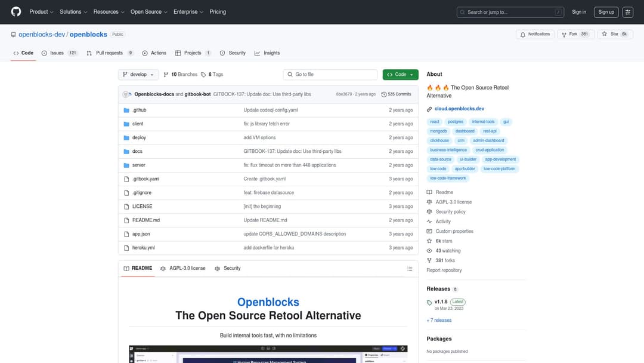Open the README.md file
This screenshot has height=363, width=644.
point(146,220)
